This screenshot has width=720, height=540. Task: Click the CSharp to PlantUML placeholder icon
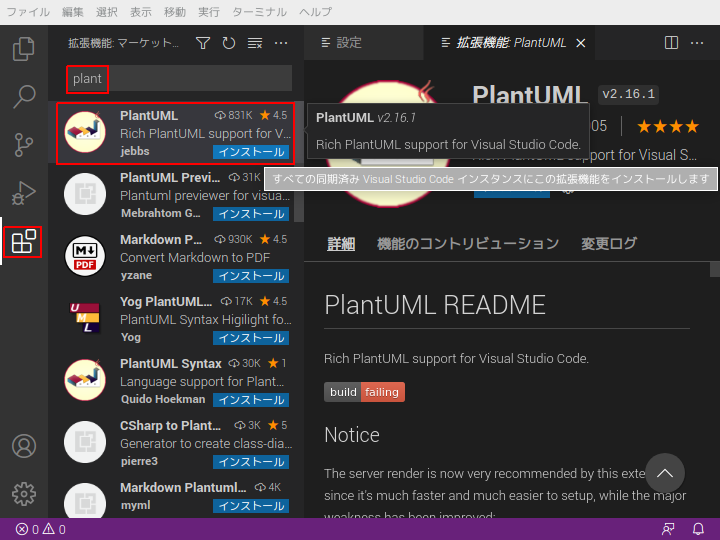coord(85,442)
